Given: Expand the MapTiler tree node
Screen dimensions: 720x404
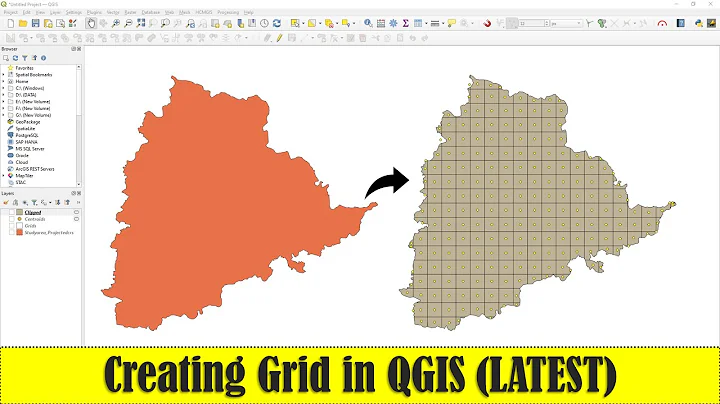Looking at the screenshot, I should coord(4,175).
